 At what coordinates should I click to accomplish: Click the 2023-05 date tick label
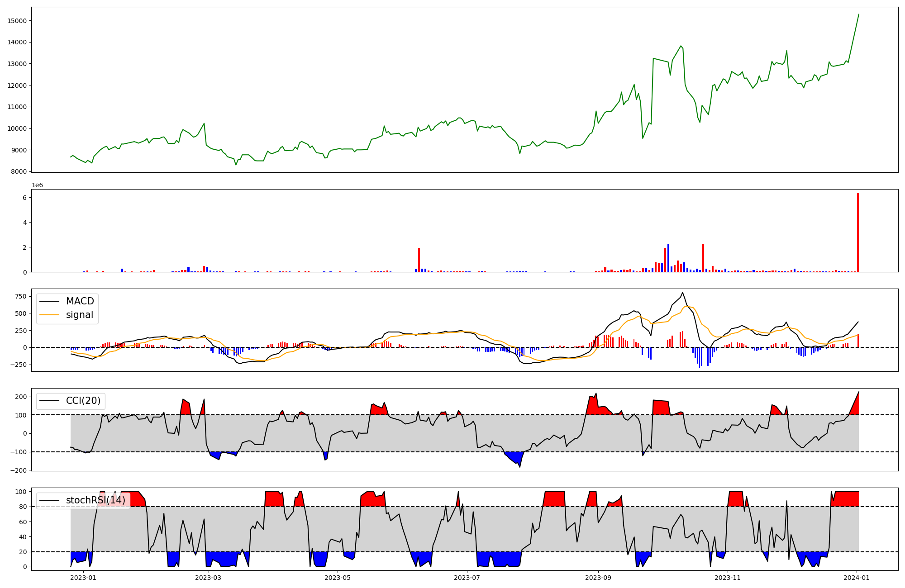coord(338,578)
